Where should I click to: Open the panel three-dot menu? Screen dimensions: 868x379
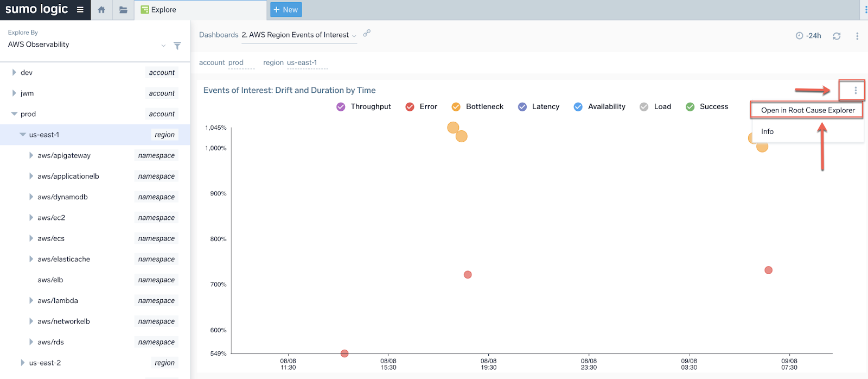pos(856,90)
